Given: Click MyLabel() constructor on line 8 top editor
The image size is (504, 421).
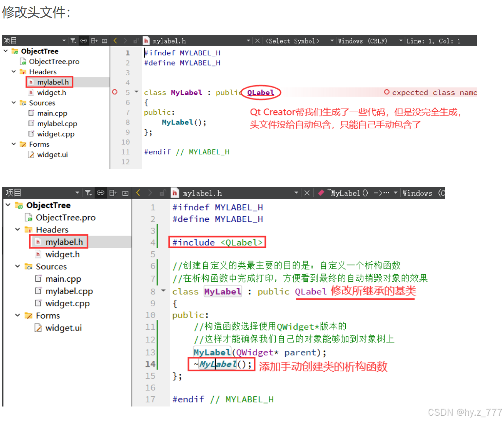Looking at the screenshot, I should [x=184, y=122].
